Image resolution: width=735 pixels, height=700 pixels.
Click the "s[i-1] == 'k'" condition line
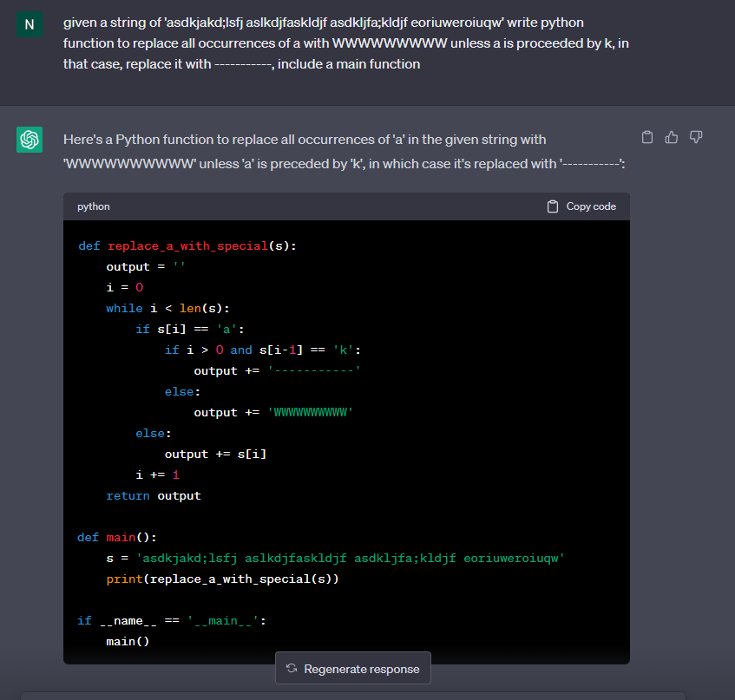[262, 350]
